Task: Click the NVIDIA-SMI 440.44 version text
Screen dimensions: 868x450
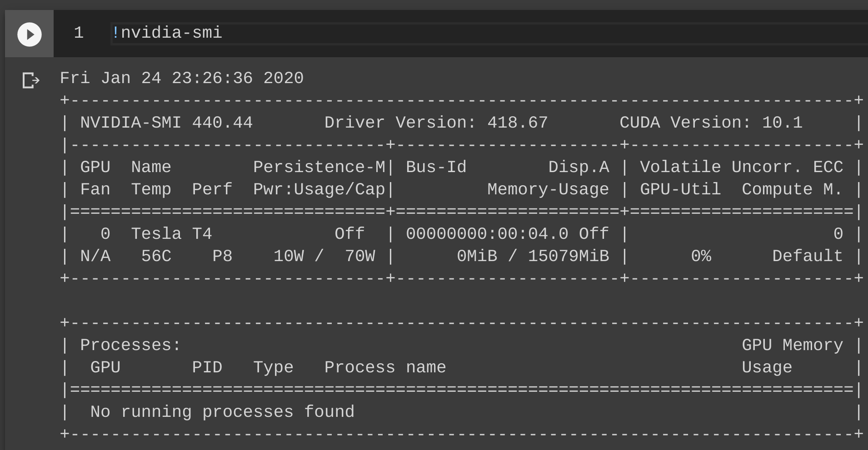Action: click(x=166, y=122)
